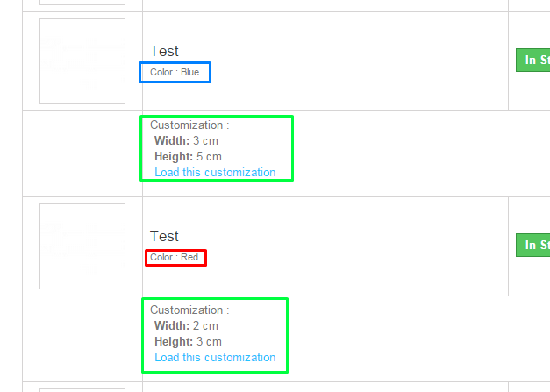Click the Width label in the first customization
This screenshot has width=550, height=392.
[171, 140]
